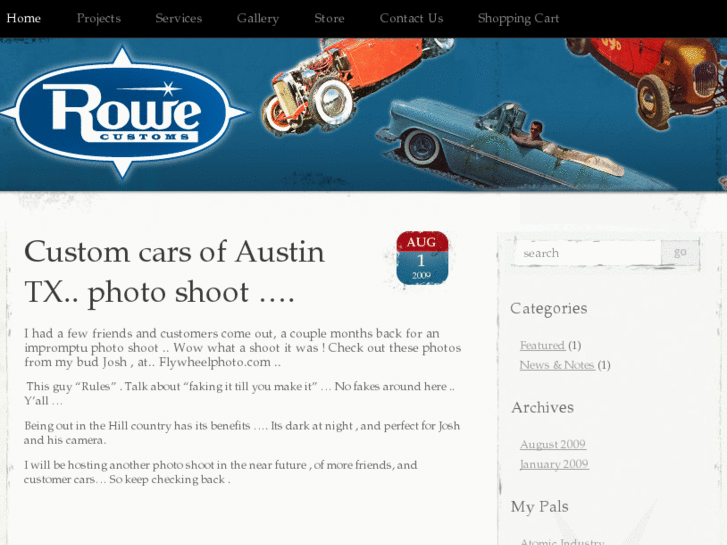
Task: Click paragraph mentioning Flywheelphoto.com
Action: click(x=242, y=348)
